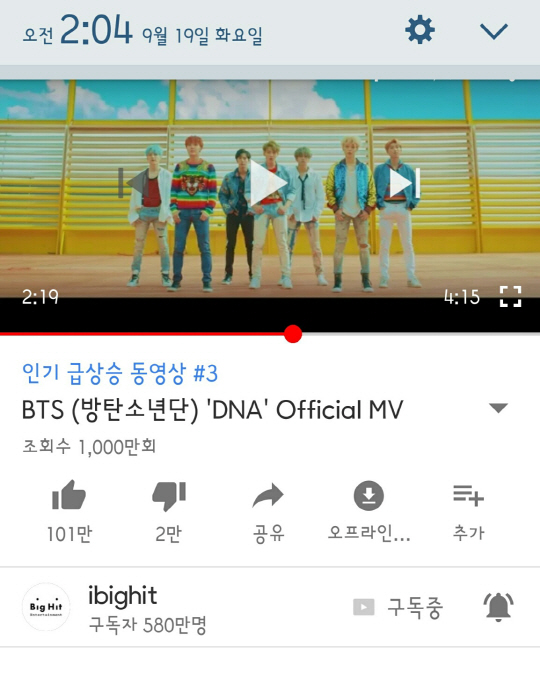The image size is (540, 673).
Task: Open settings via the gear icon
Action: point(420,30)
